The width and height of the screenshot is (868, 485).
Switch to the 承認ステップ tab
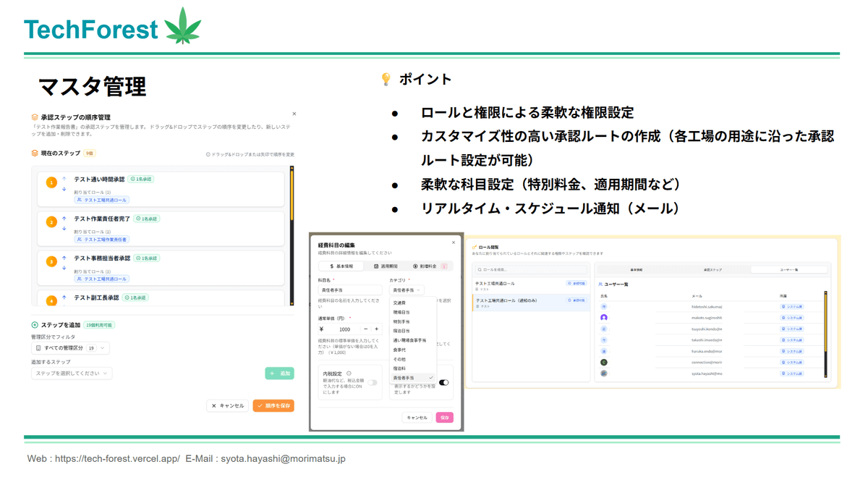point(712,269)
